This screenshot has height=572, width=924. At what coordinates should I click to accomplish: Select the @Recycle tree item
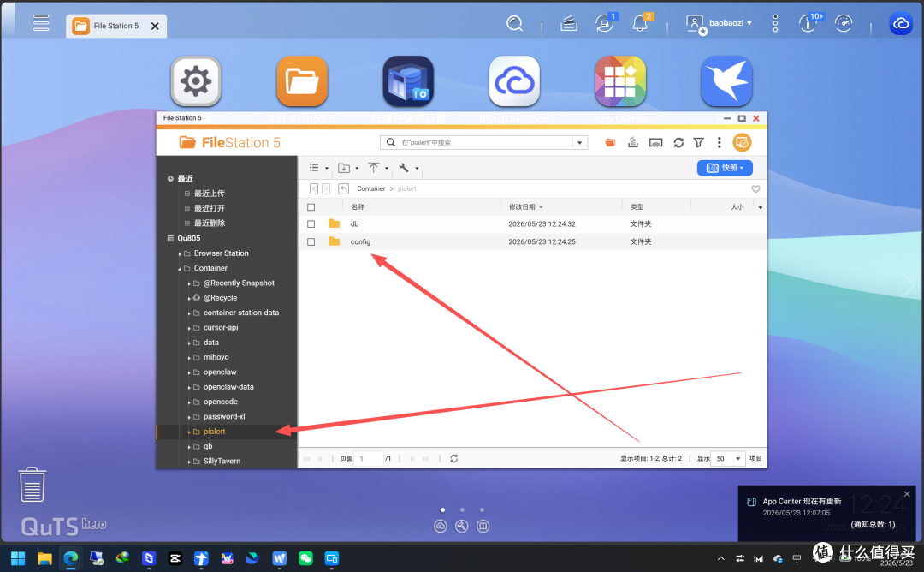220,298
